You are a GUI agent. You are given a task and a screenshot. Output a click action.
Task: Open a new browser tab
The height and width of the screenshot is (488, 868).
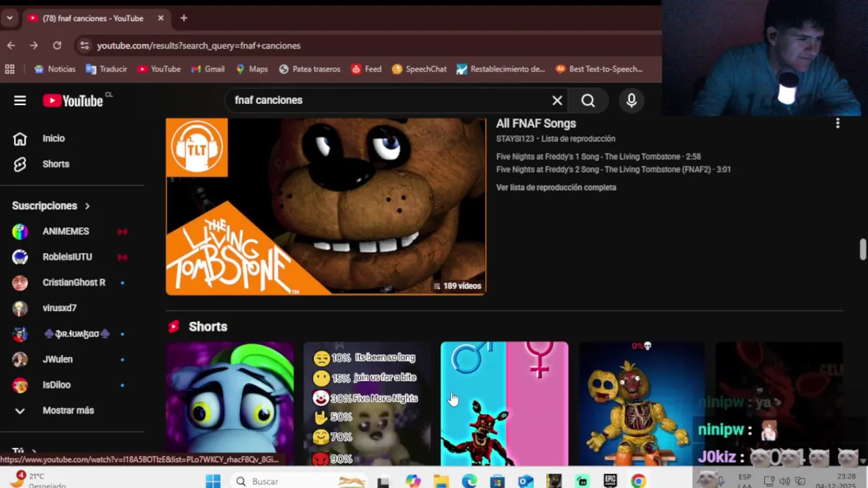184,18
